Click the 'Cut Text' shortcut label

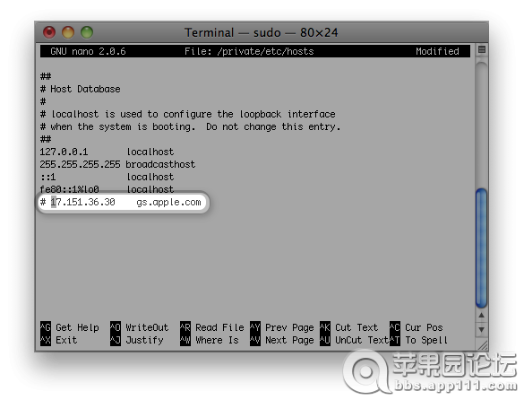357,327
